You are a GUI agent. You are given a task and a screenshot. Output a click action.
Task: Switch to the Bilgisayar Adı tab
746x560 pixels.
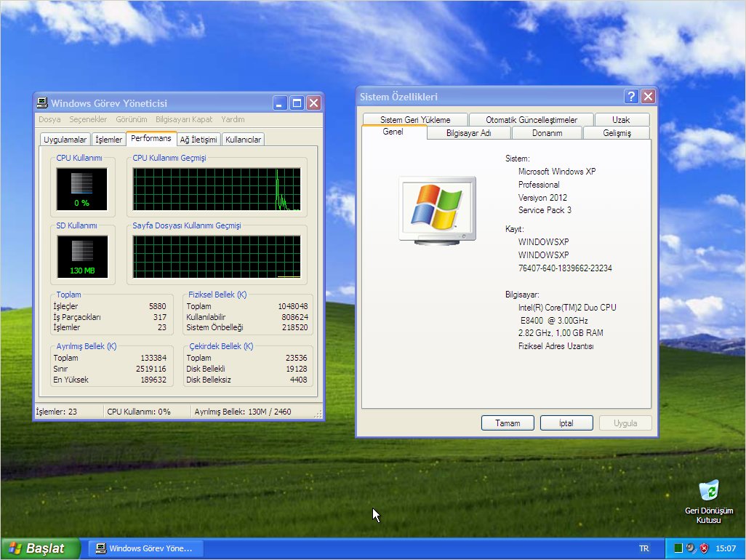(469, 133)
